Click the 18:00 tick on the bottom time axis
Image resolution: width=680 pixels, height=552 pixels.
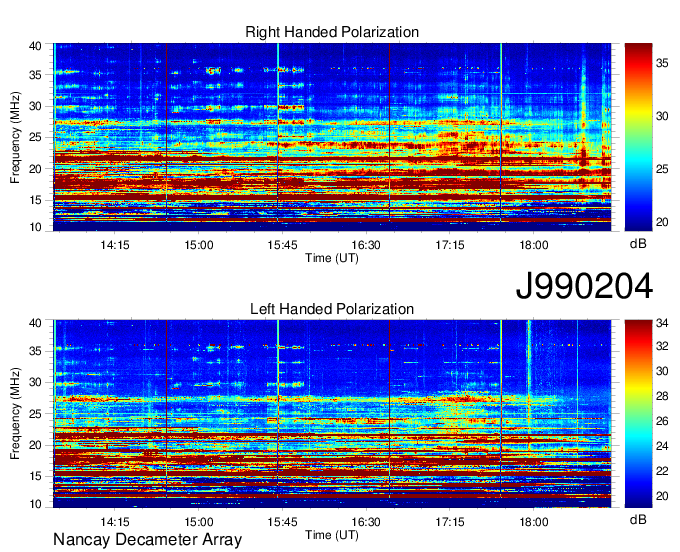coord(534,521)
